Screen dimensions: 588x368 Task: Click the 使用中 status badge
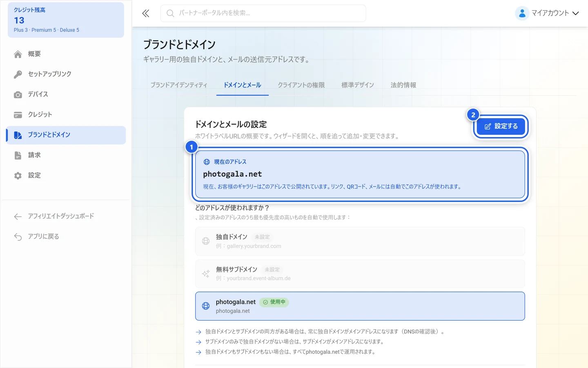coord(274,302)
